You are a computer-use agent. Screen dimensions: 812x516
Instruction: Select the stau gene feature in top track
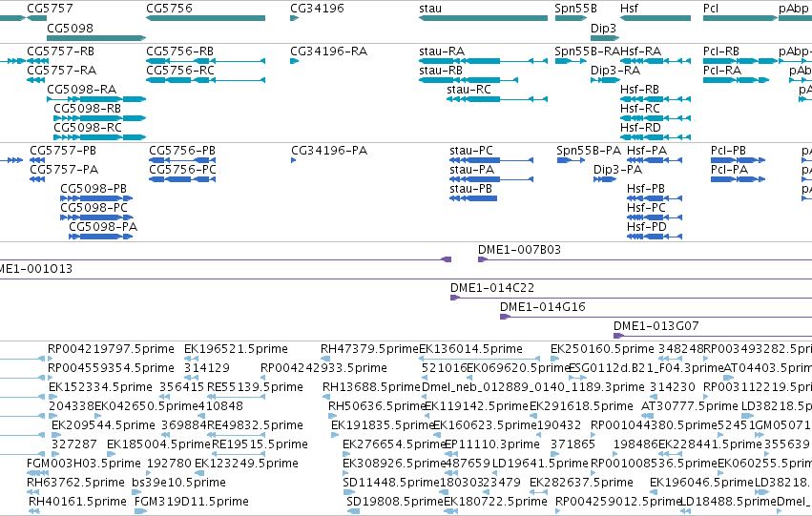[x=483, y=18]
